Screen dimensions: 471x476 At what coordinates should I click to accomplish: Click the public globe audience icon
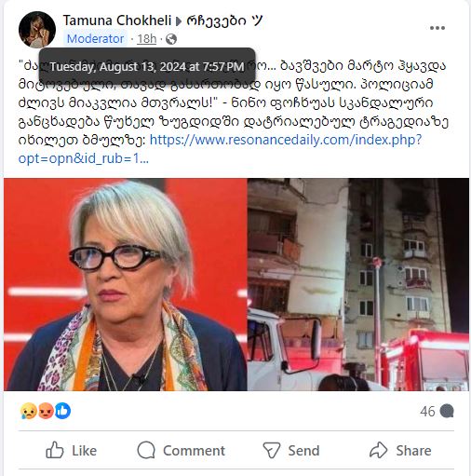171,39
